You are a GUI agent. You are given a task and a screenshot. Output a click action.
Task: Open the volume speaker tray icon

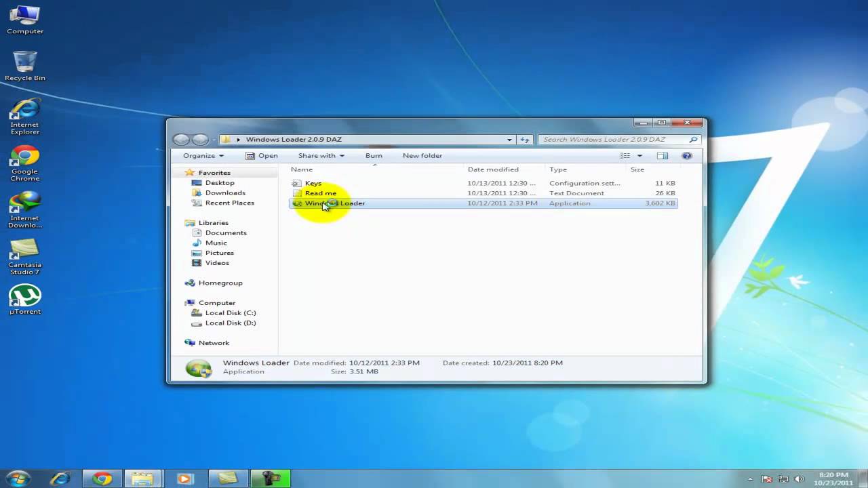800,479
